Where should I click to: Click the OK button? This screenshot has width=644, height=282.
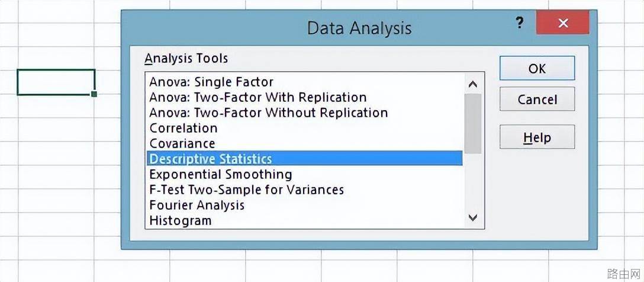coord(537,68)
